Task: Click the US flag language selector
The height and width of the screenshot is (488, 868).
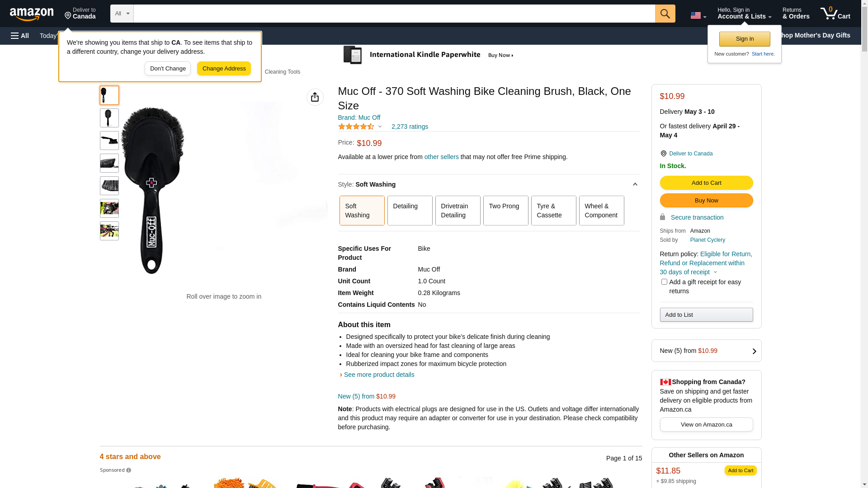Action: 698,15
